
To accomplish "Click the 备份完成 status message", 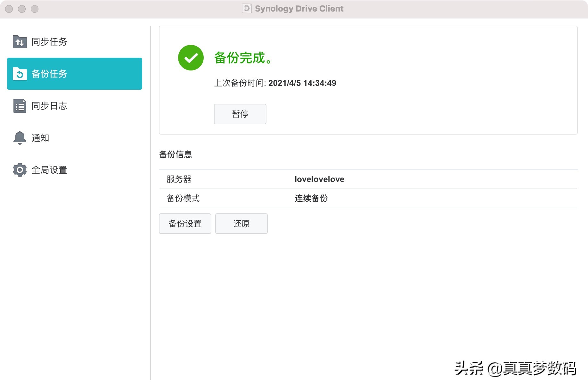I will click(242, 58).
